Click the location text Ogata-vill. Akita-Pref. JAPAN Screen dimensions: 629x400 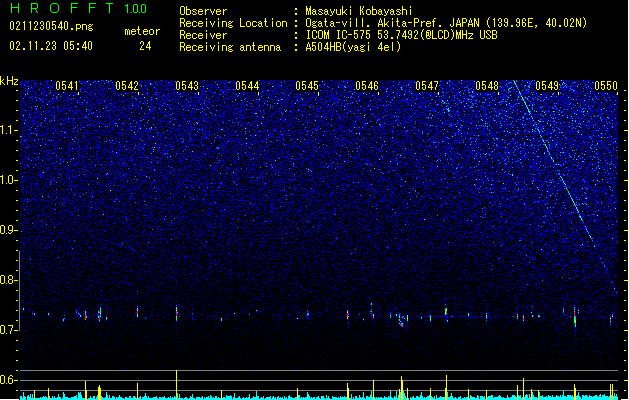tap(392, 23)
